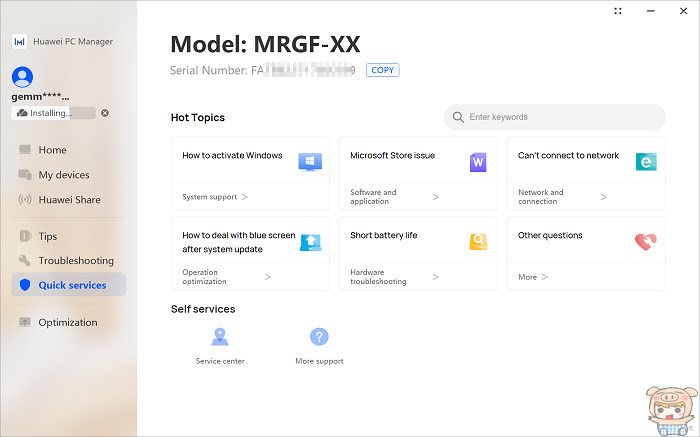Image resolution: width=700 pixels, height=437 pixels.
Task: Click the Software and application label
Action: (x=373, y=196)
